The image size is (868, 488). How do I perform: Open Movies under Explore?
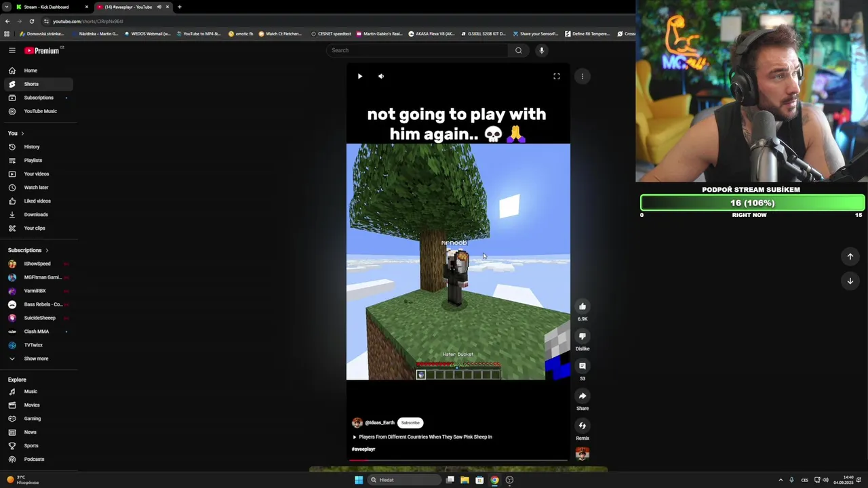point(37,405)
